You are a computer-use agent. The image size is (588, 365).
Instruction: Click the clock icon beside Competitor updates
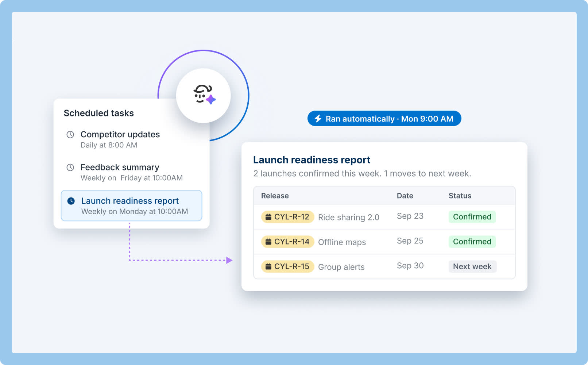70,135
